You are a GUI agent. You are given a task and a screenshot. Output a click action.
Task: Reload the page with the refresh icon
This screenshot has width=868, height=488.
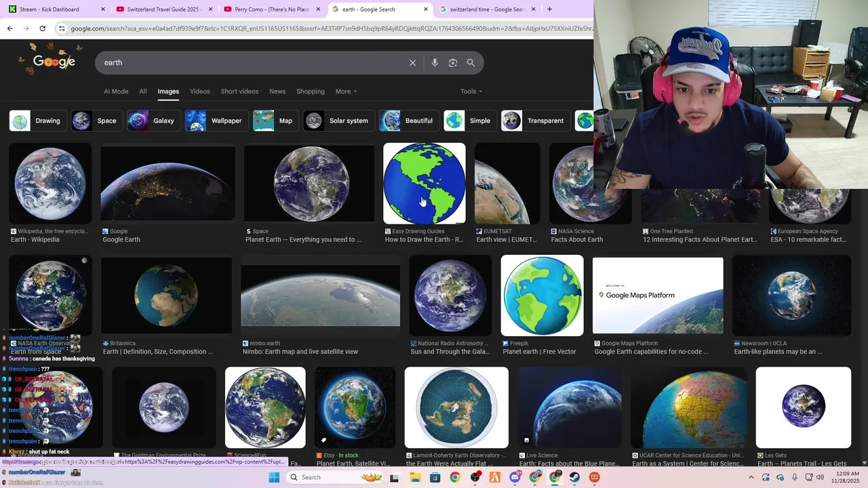(42, 28)
